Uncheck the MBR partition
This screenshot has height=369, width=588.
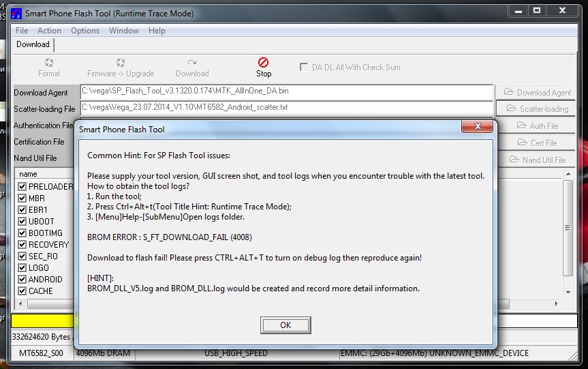pyautogui.click(x=22, y=198)
